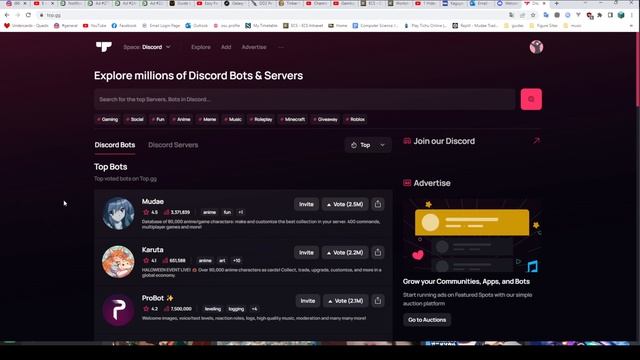Click the logging tag on ProBot

pyautogui.click(x=236, y=309)
